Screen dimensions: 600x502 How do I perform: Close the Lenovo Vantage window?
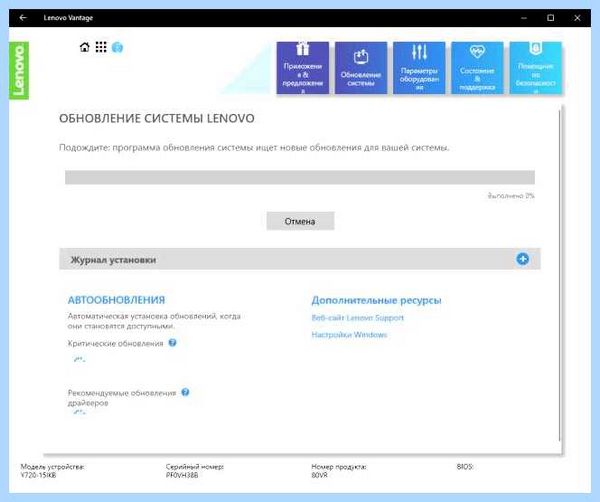[x=577, y=18]
